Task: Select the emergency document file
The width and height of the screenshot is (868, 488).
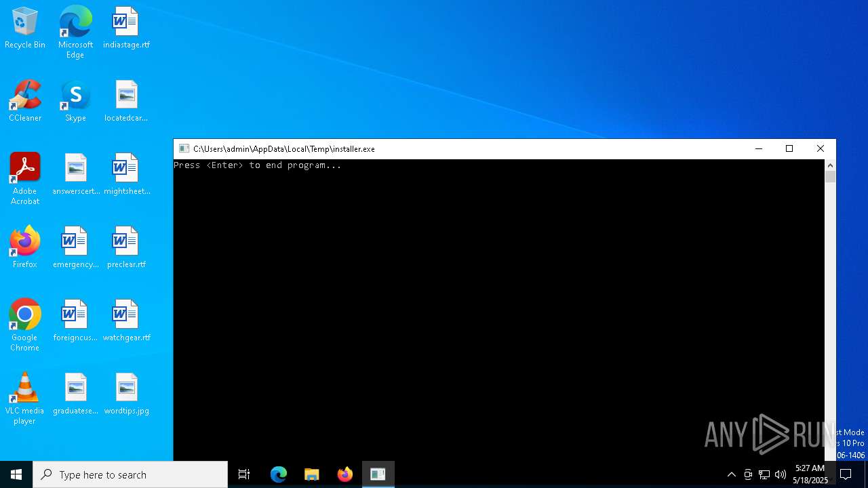Action: click(x=75, y=248)
